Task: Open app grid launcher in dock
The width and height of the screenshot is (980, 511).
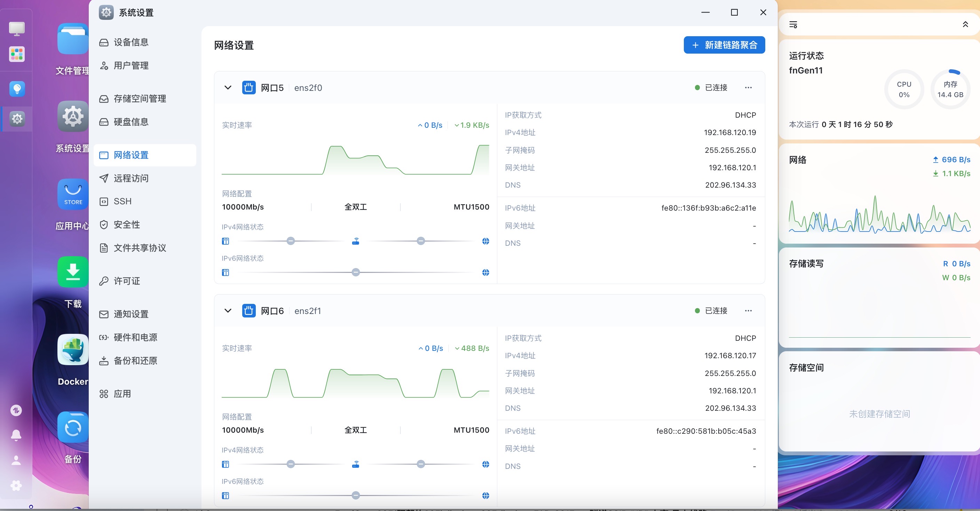Action: click(17, 54)
